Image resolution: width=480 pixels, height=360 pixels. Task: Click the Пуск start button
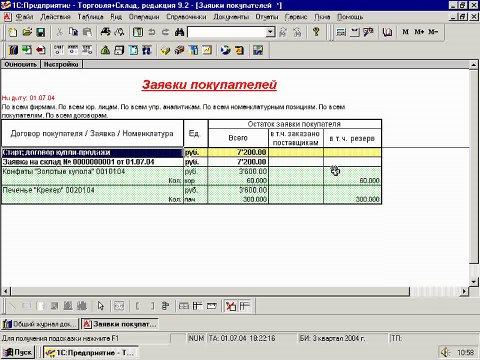[19, 352]
